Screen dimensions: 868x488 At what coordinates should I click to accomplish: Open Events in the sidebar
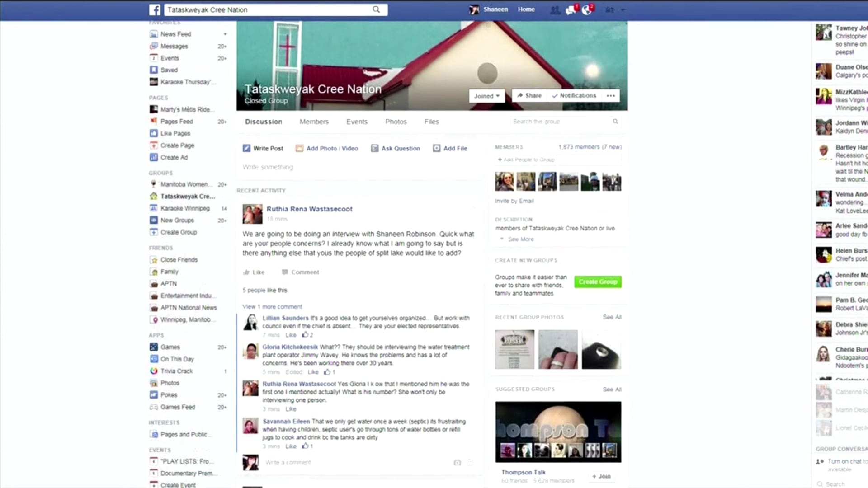170,58
